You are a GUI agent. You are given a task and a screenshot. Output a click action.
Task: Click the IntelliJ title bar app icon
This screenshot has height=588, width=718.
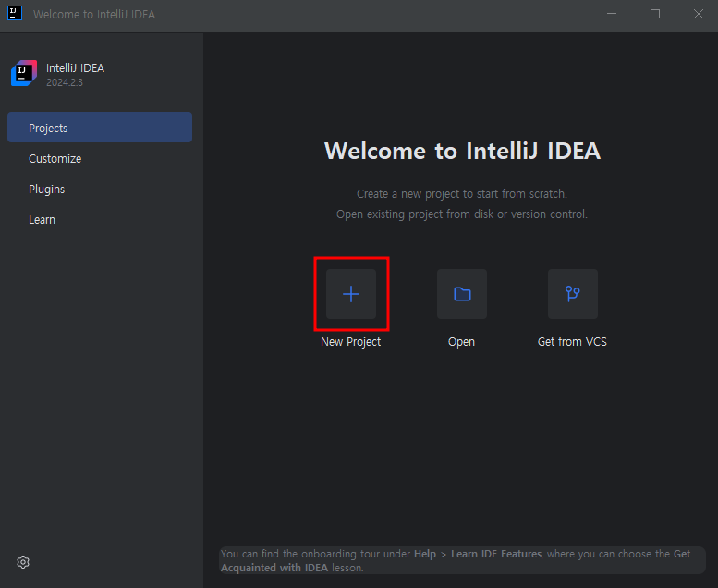click(x=15, y=13)
